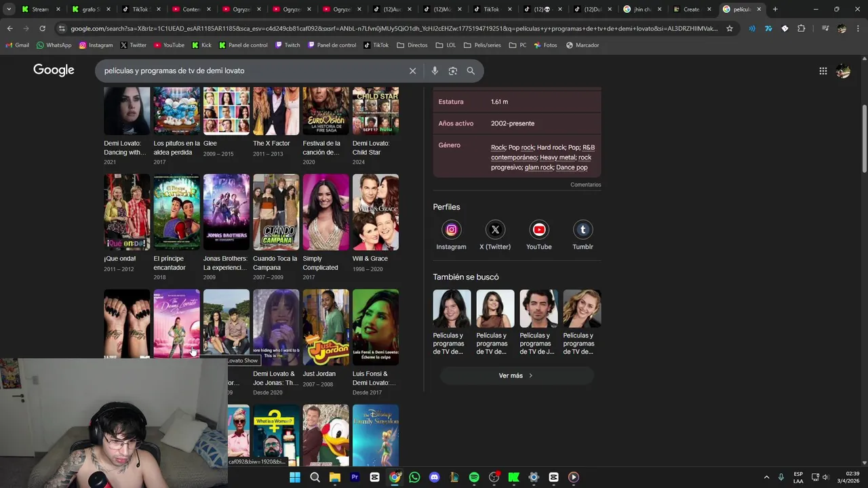
Task: Open the Dance pop genre link
Action: click(x=572, y=167)
